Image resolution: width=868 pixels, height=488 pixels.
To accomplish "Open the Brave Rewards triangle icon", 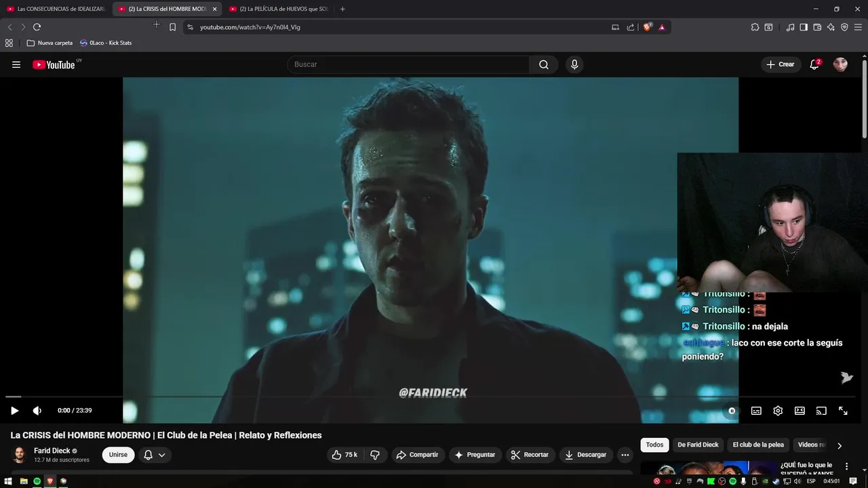I will [662, 27].
